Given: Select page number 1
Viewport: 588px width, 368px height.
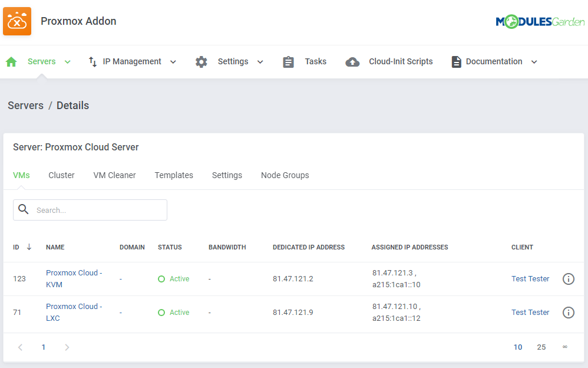Looking at the screenshot, I should point(44,347).
